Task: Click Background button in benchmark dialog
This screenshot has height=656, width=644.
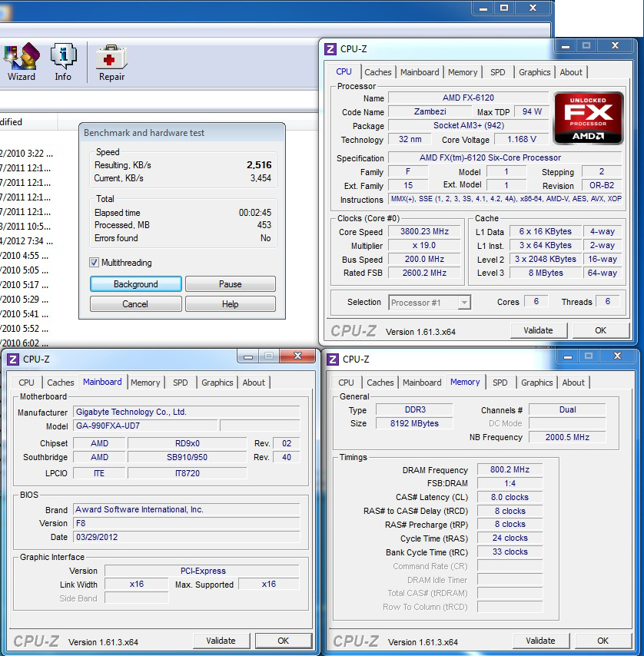Action: [136, 284]
